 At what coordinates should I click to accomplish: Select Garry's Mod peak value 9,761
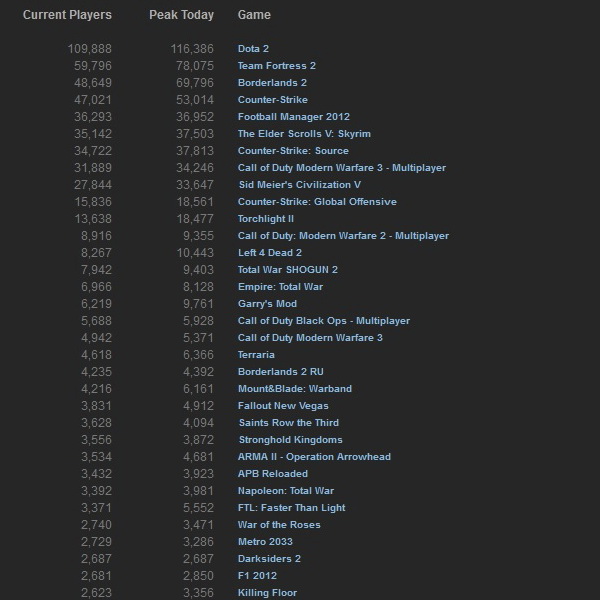198,304
